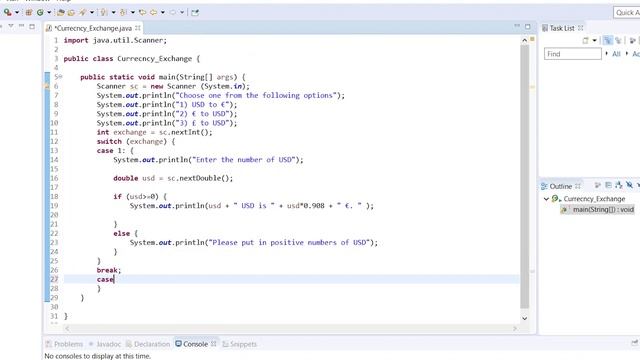Select Currecncy_Exchange class in Outline
Viewport: 640px width, 360px height.
pyautogui.click(x=594, y=199)
